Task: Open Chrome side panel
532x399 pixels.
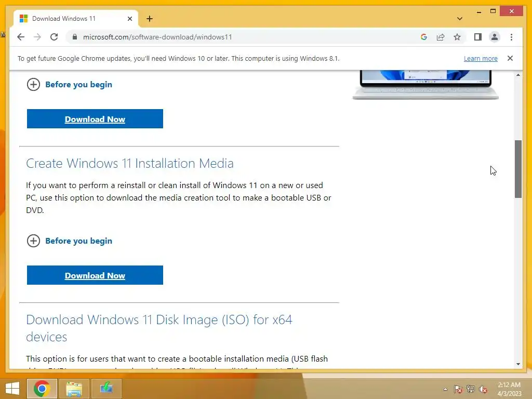Action: (x=478, y=37)
